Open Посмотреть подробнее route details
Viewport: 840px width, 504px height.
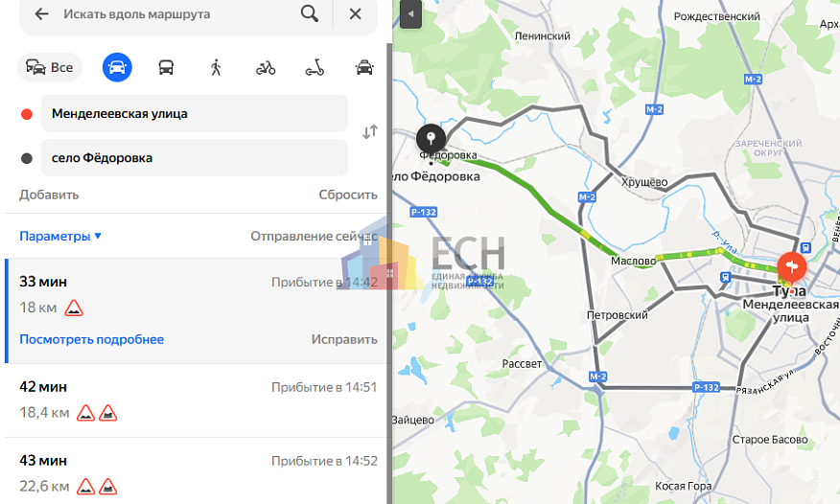click(92, 339)
